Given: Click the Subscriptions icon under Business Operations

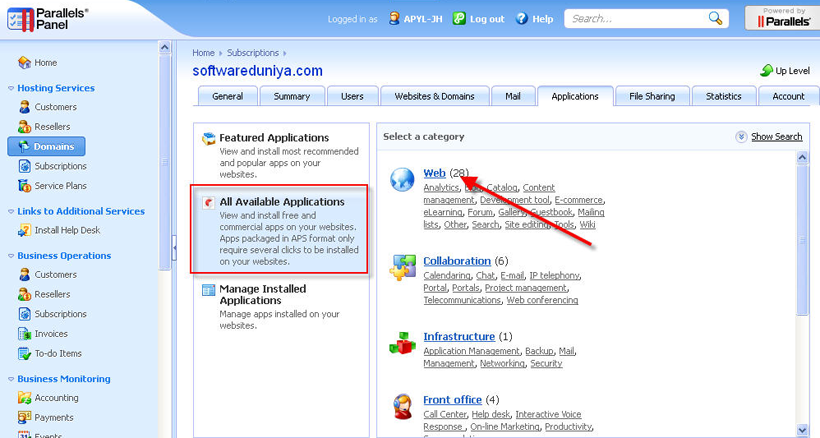Looking at the screenshot, I should 24,314.
